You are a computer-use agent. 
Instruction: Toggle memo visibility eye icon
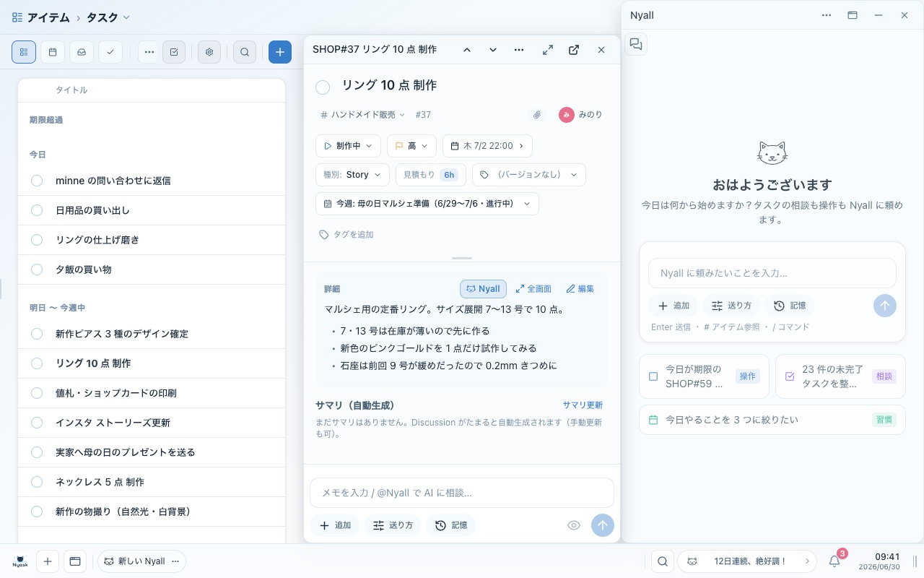click(574, 525)
